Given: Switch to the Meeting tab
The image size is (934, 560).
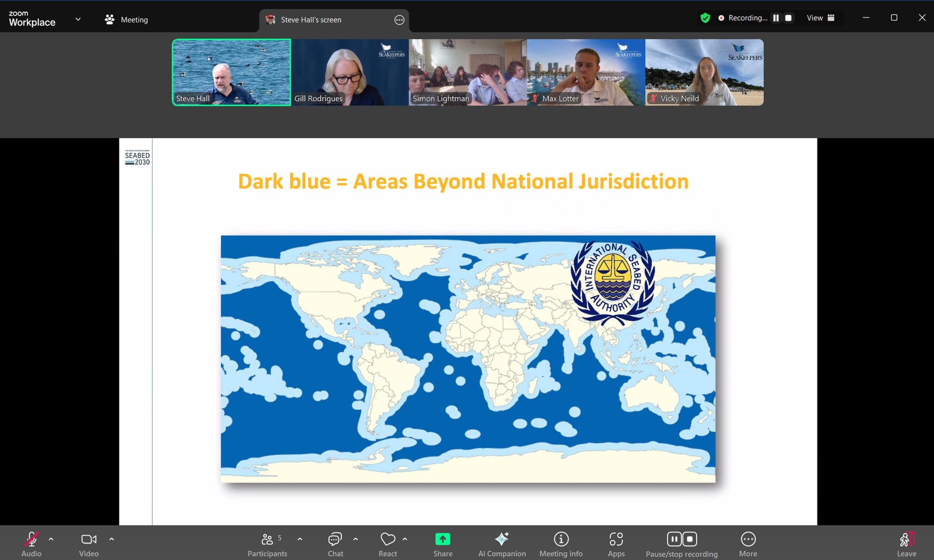Looking at the screenshot, I should (x=127, y=20).
